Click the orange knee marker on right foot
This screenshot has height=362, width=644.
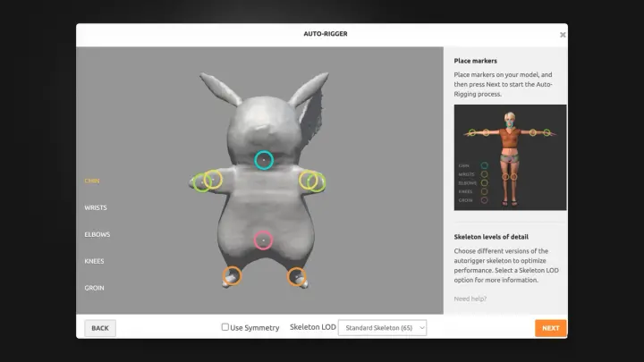coord(296,276)
